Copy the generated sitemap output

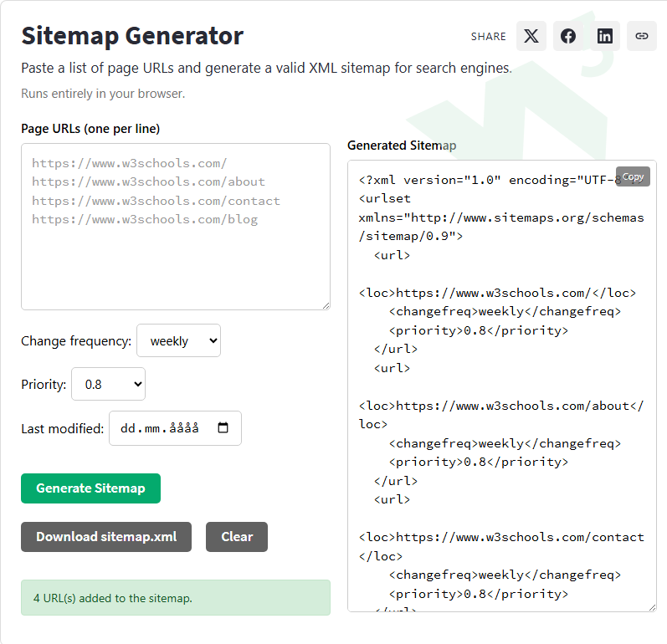pos(633,176)
